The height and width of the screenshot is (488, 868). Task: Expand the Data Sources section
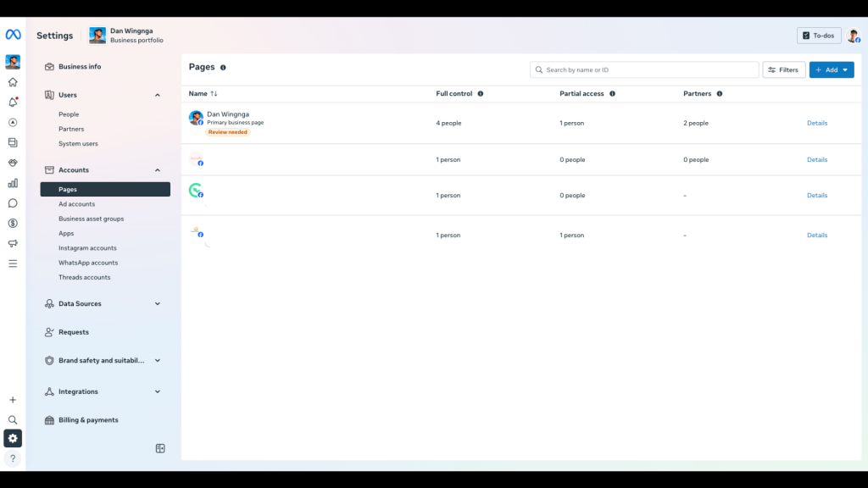pos(158,303)
